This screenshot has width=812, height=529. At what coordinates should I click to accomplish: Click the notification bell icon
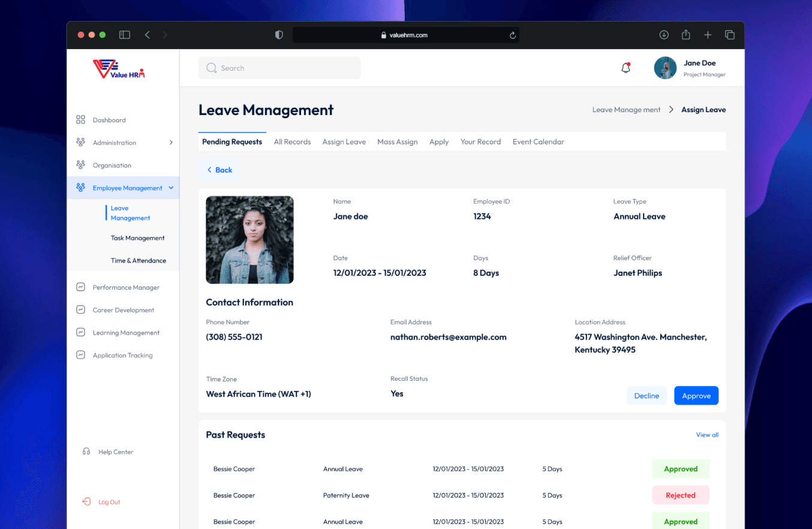click(625, 68)
